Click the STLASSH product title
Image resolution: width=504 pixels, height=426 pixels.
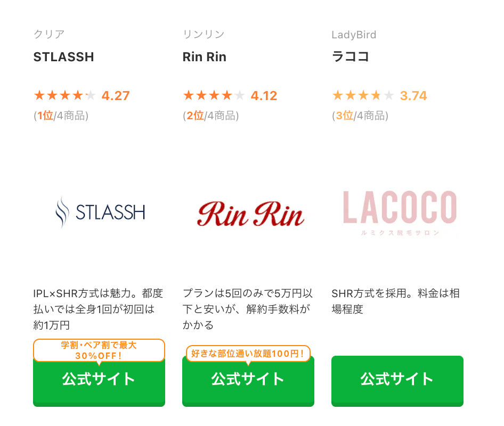(x=64, y=57)
